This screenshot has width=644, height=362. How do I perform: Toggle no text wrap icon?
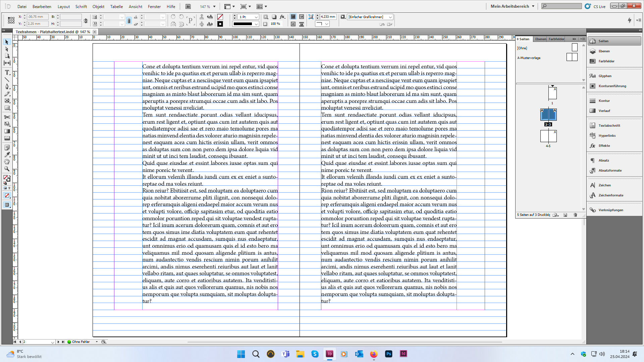(x=293, y=17)
